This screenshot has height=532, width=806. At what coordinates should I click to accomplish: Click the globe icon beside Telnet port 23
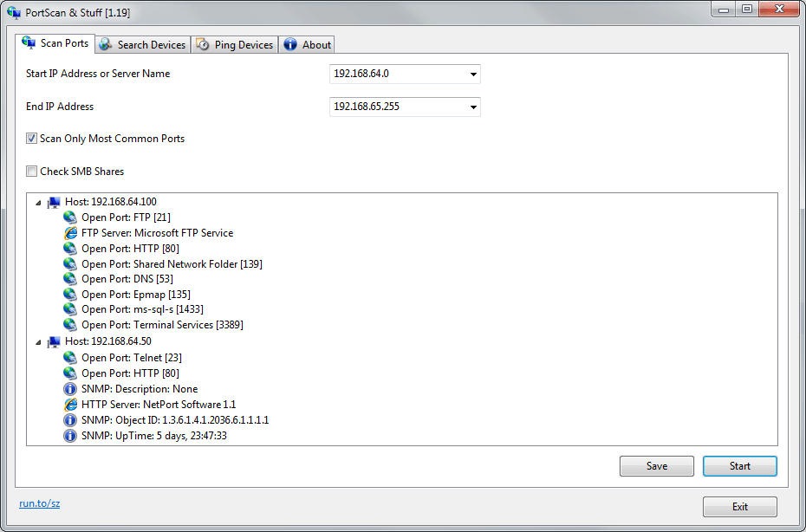(70, 357)
